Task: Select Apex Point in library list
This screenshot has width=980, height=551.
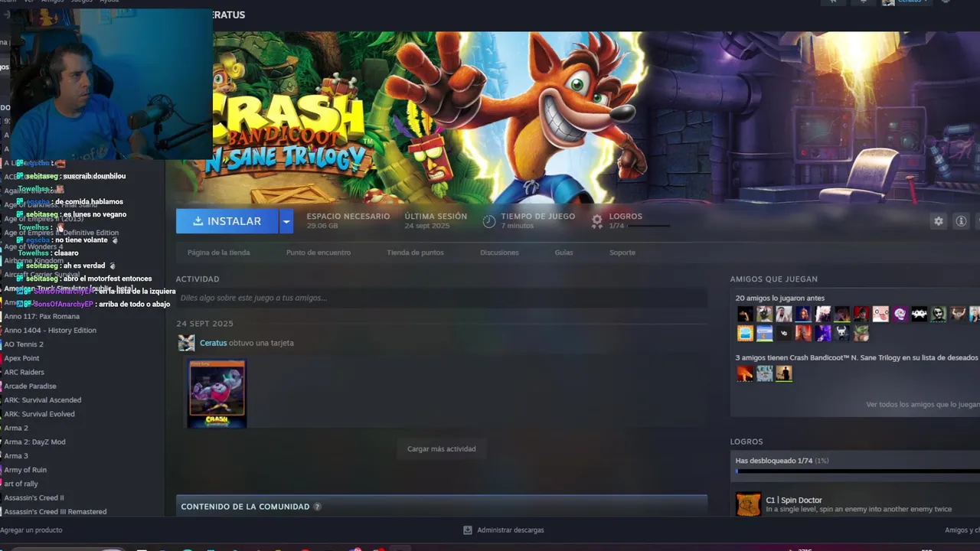Action: [21, 358]
